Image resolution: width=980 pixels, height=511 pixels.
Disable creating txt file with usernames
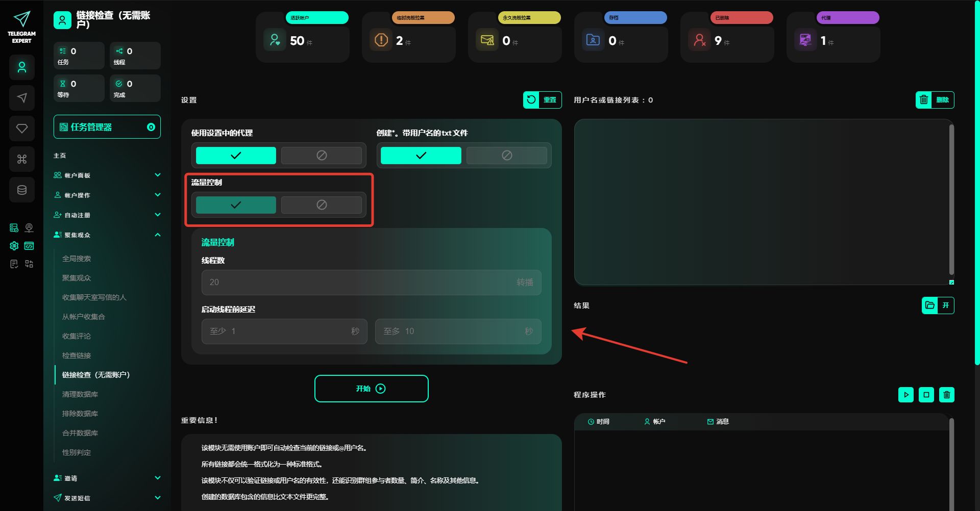[506, 156]
